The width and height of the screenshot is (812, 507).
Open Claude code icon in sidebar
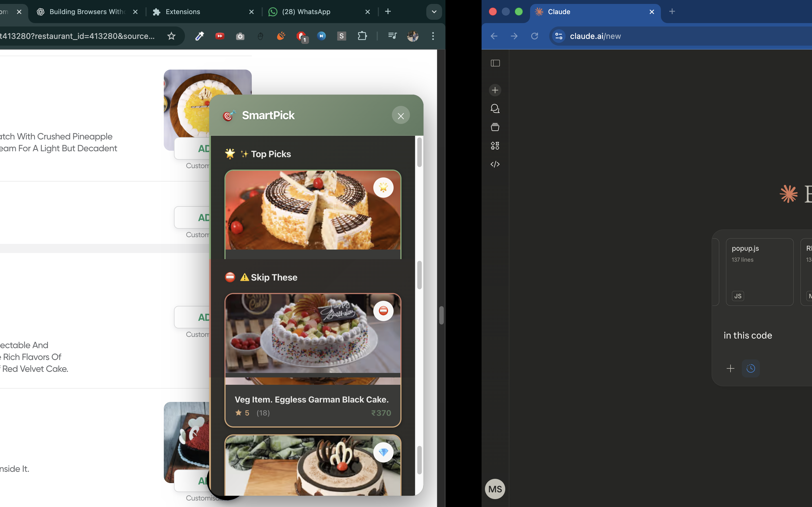[495, 164]
